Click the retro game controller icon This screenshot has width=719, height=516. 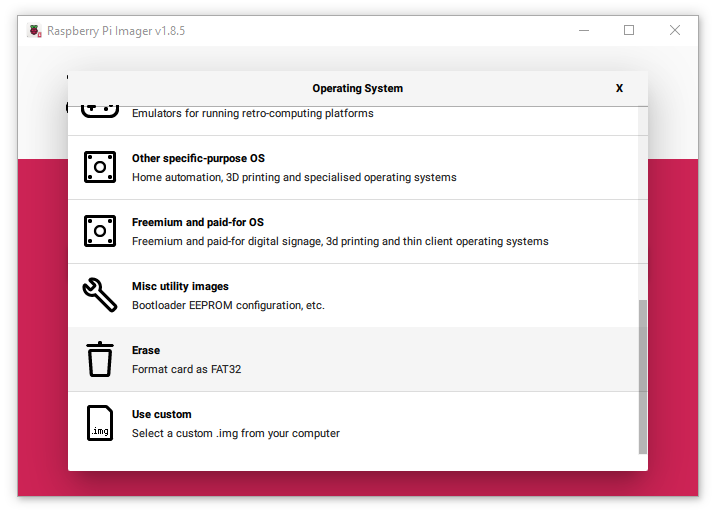coord(100,111)
